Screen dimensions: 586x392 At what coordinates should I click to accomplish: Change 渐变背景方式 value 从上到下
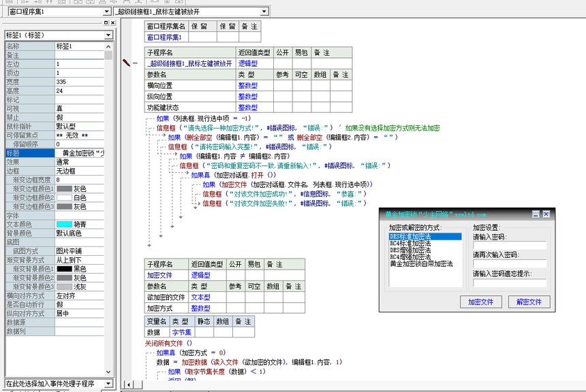(x=80, y=260)
